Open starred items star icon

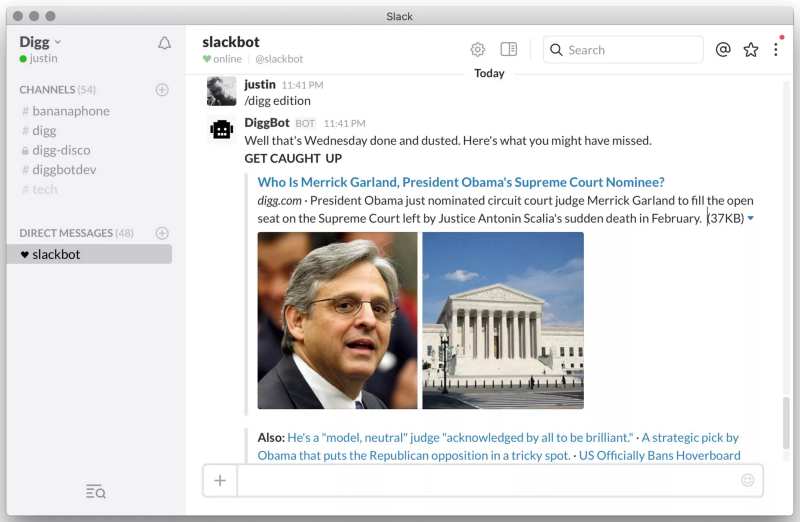(x=751, y=49)
